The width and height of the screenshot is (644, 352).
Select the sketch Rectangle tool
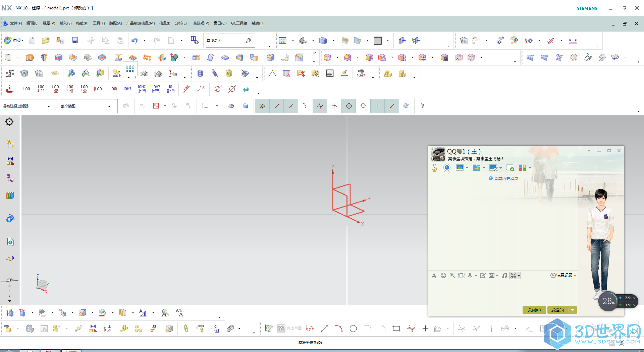(x=396, y=328)
